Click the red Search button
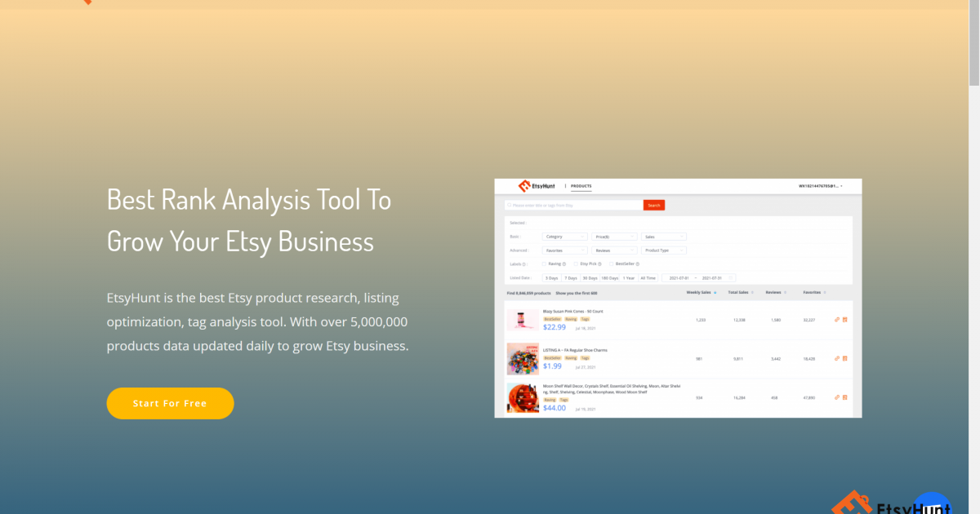This screenshot has height=514, width=980. 654,206
